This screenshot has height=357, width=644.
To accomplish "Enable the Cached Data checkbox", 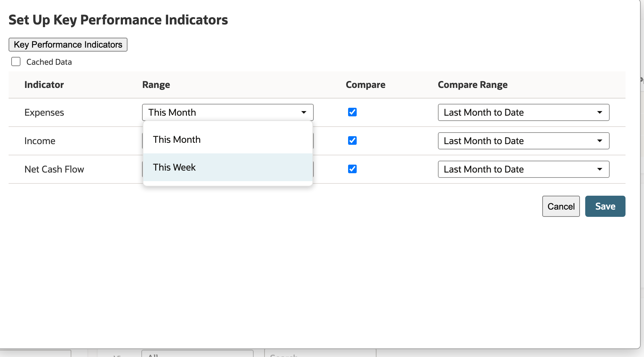I will coord(16,62).
